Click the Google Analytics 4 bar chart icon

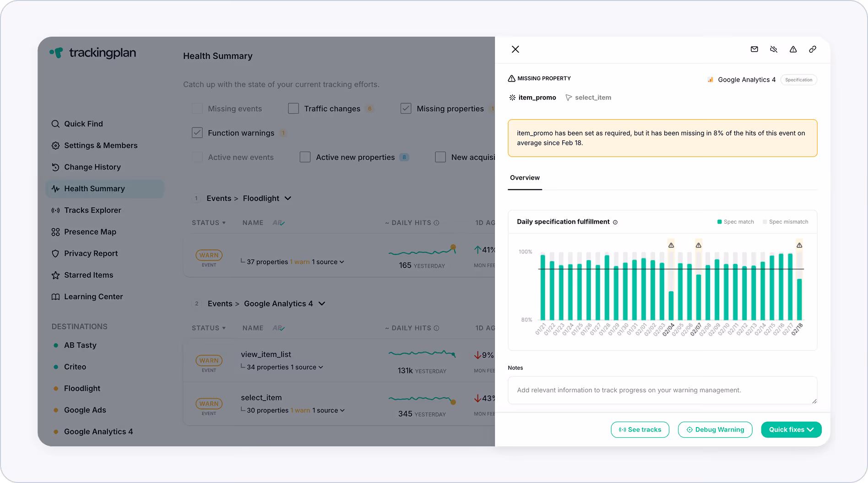point(711,80)
